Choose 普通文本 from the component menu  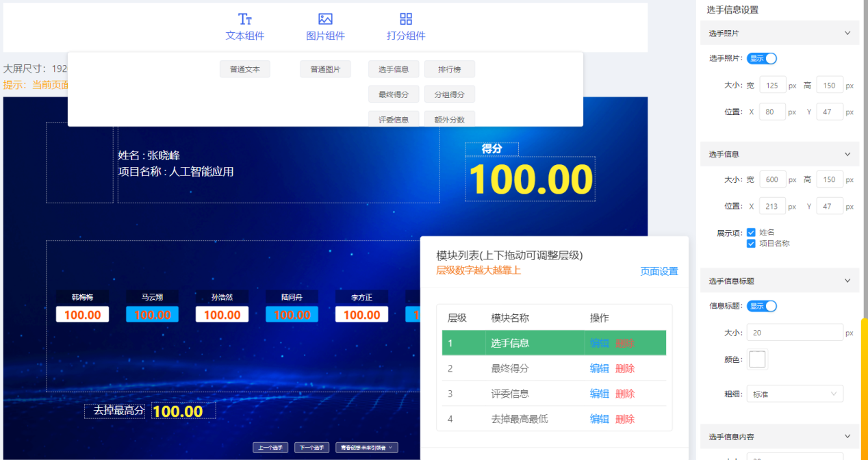pyautogui.click(x=244, y=69)
